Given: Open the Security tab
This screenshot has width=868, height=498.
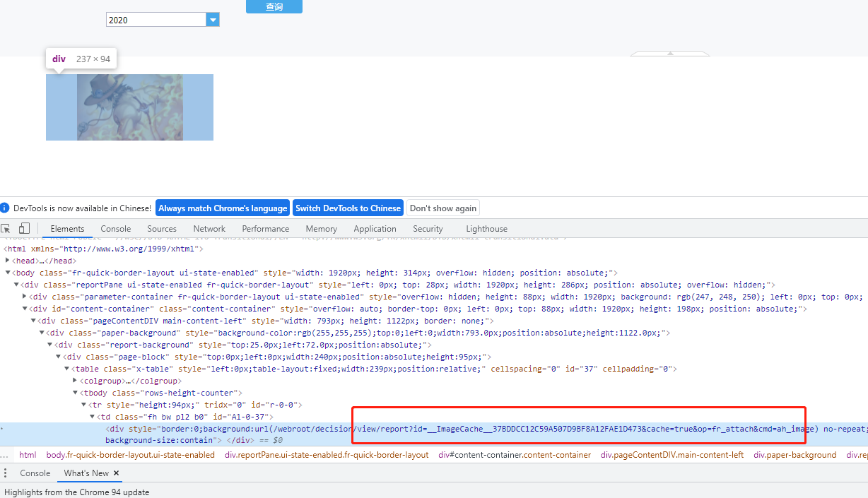Looking at the screenshot, I should pos(428,229).
